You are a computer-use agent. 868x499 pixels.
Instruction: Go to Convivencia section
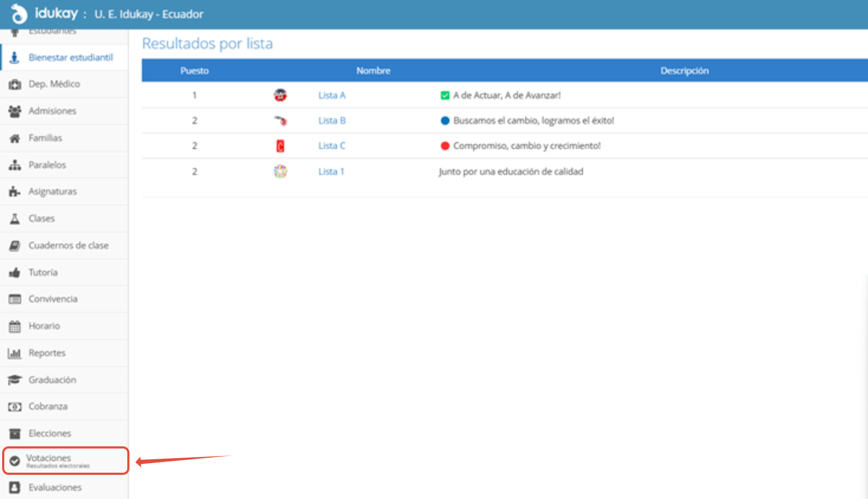coord(64,299)
